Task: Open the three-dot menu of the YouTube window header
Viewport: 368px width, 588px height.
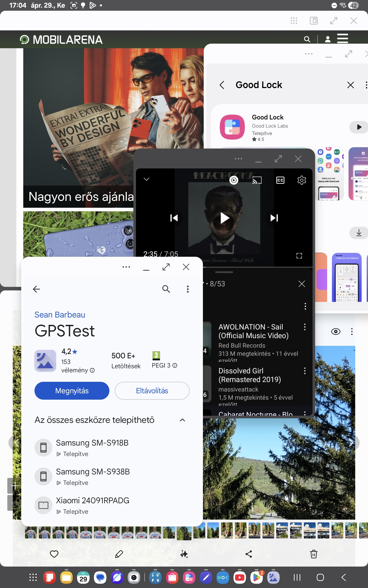Action: 238,159
